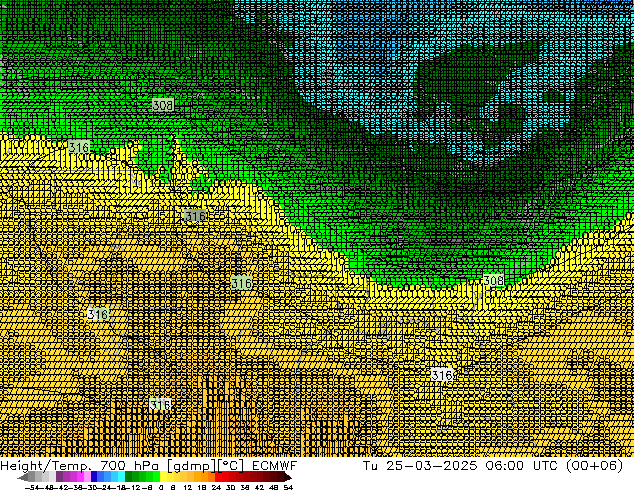This screenshot has height=490, width=634.
Task: Click the "54" legend maximum value
Action: (x=288, y=487)
